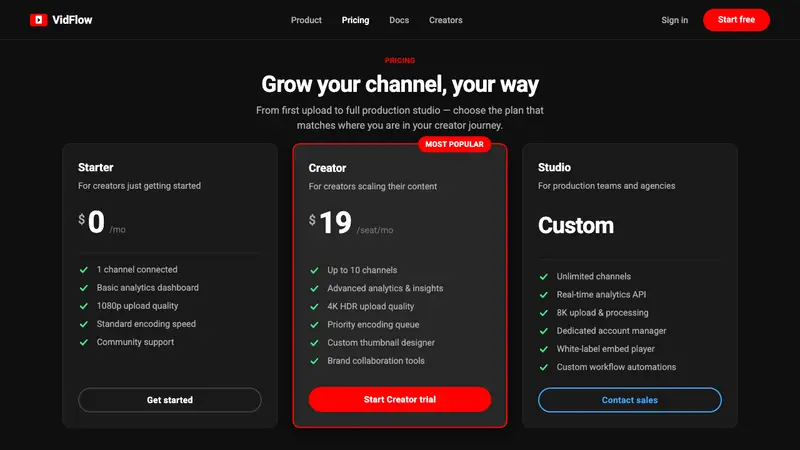Click checkmark beside White-label embed player
This screenshot has height=450, width=800.
[544, 349]
